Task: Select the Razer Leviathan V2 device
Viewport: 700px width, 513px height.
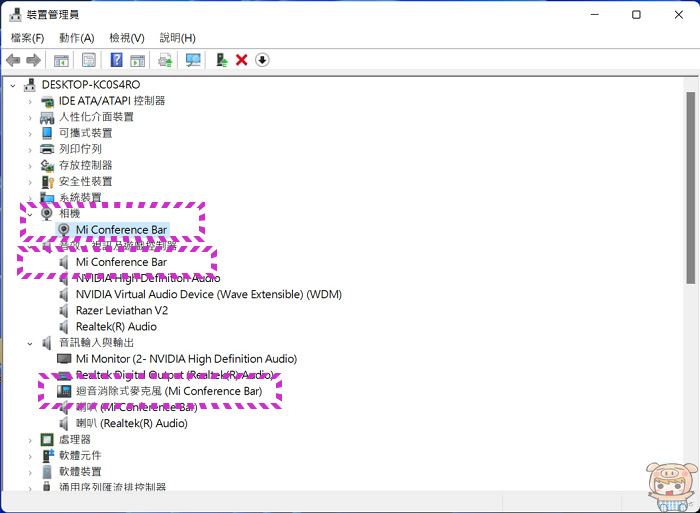Action: click(121, 310)
